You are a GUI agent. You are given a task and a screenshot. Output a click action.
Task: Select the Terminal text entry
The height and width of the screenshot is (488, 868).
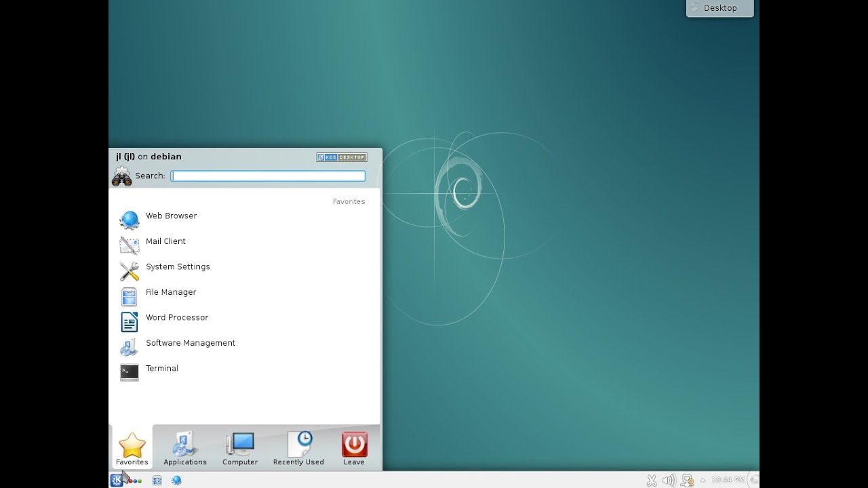click(162, 368)
